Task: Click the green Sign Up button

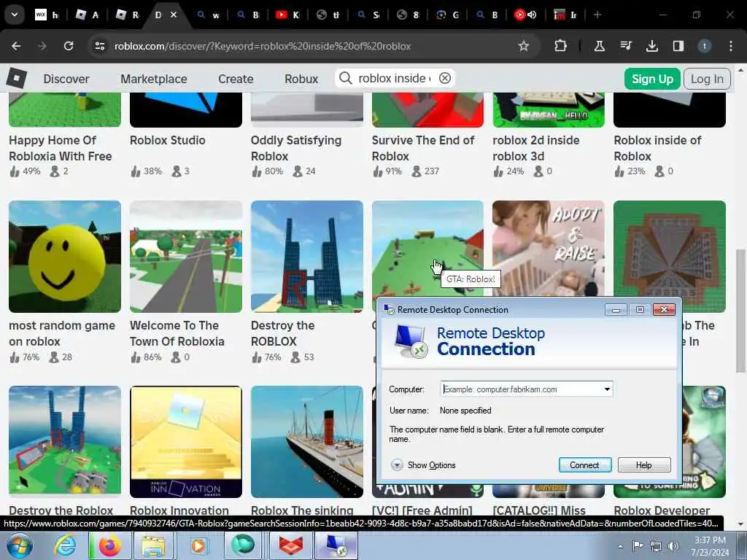Action: pos(652,79)
